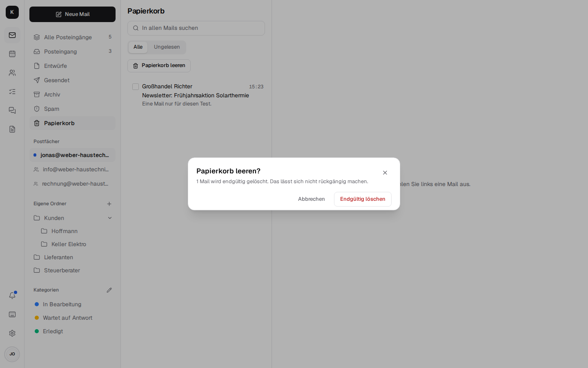Open the Chat bubbles icon
The height and width of the screenshot is (368, 588).
click(12, 110)
